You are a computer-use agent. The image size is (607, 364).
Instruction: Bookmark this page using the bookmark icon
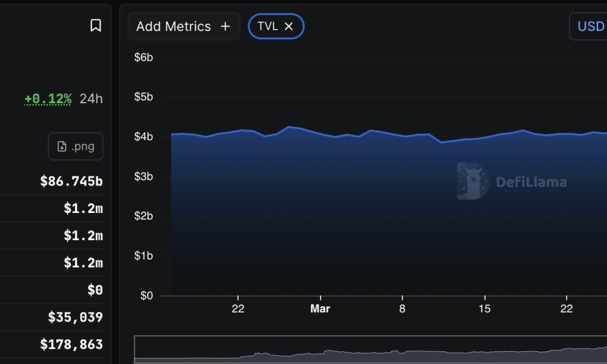tap(96, 26)
